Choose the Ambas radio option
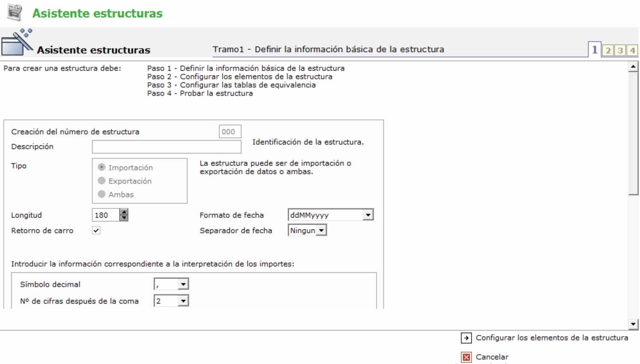640x364 pixels. pos(102,194)
